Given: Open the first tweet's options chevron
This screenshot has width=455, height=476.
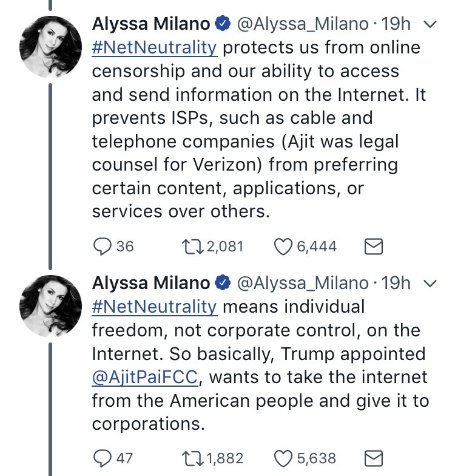Looking at the screenshot, I should pos(429,25).
